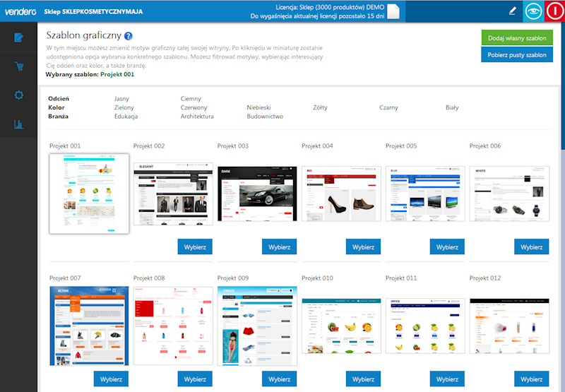Click the eye preview icon in header

pos(533,11)
